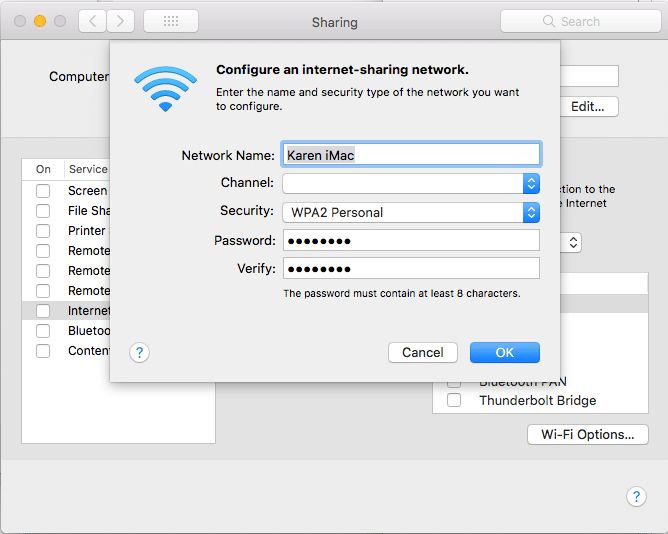
Task: Select the Printer service row
Action: pos(66,231)
